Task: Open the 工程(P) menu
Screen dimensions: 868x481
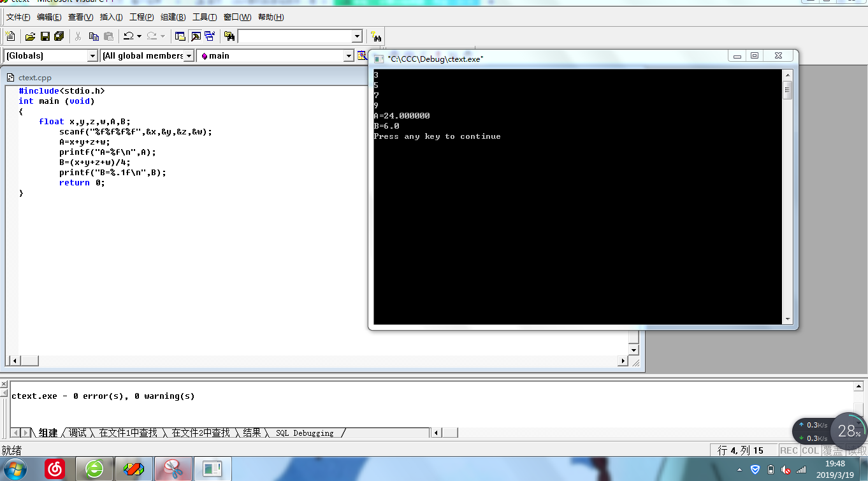Action: click(x=141, y=17)
